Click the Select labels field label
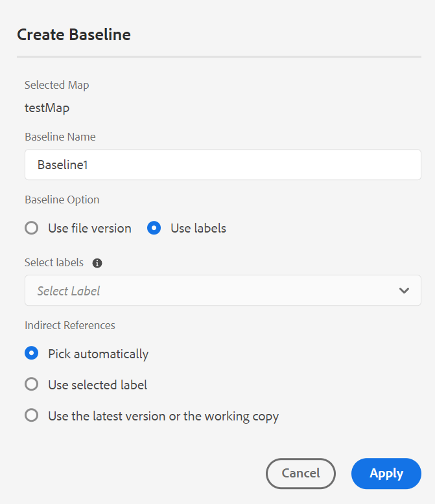 click(x=54, y=263)
